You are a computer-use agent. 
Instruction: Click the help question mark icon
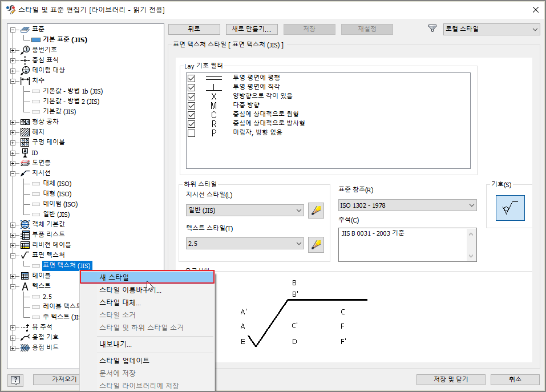tap(17, 380)
